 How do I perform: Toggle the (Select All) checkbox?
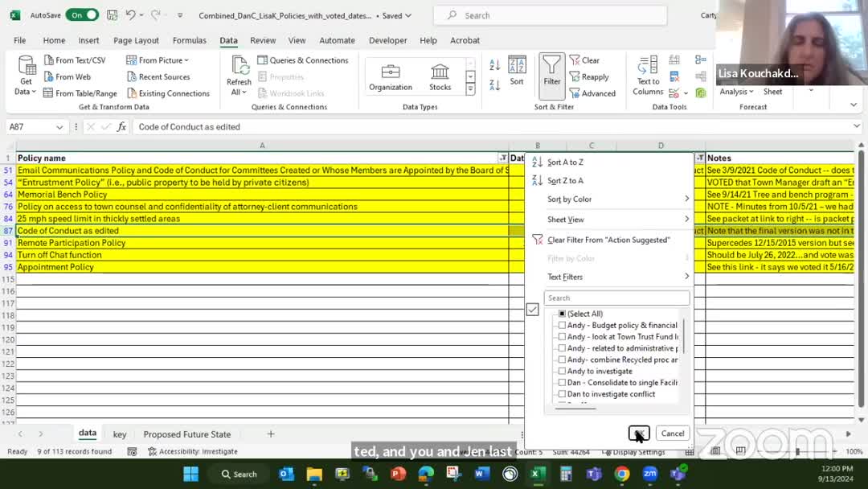(x=562, y=314)
